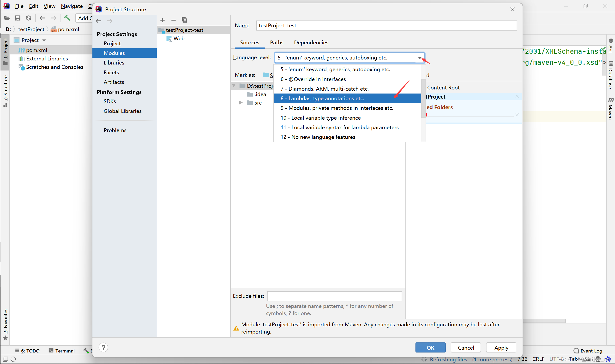This screenshot has height=364, width=615.
Task: Collapse the D:\testProject root node
Action: click(x=234, y=86)
